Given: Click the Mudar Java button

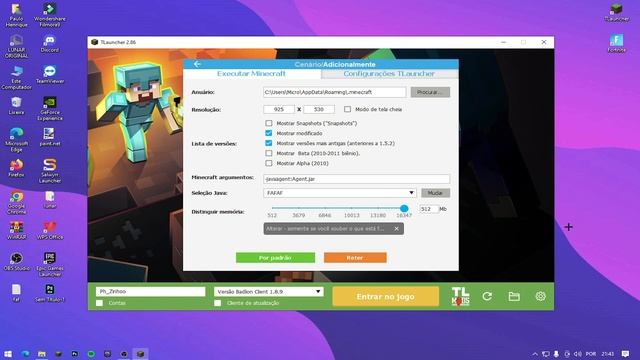Looking at the screenshot, I should pos(435,193).
